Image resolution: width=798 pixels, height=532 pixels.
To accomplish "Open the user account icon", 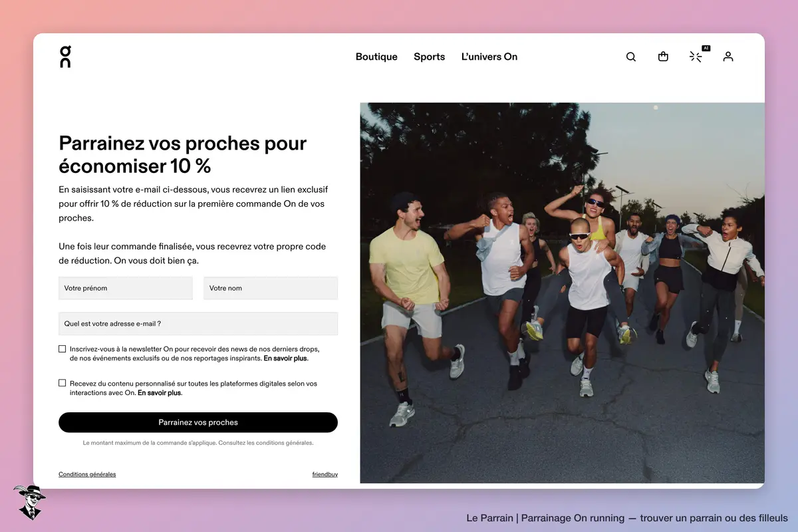I will pyautogui.click(x=728, y=57).
